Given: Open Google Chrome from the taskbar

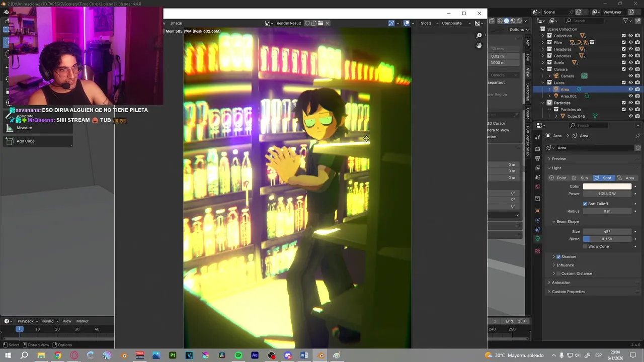Looking at the screenshot, I should [58, 355].
